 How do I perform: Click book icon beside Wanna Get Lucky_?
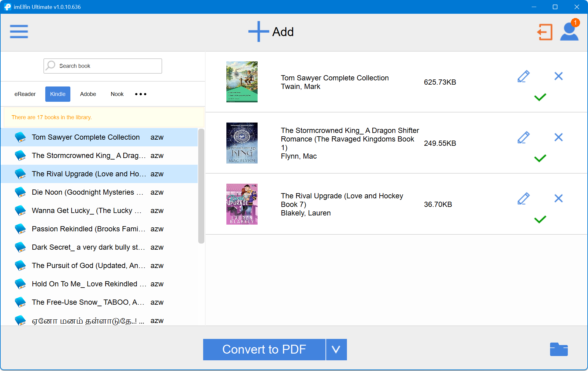[20, 211]
